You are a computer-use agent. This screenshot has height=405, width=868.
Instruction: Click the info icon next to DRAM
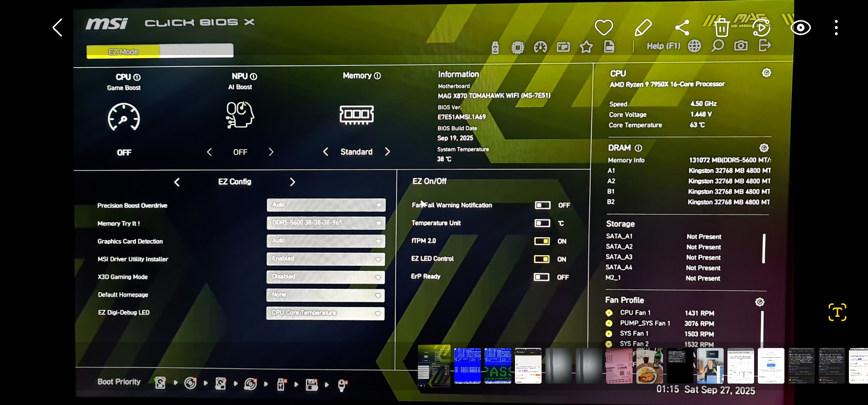pos(638,148)
